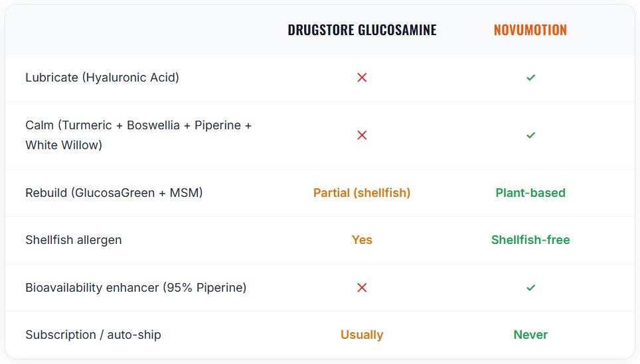
Task: Click the Shellfish allergen row label
Action: point(74,240)
